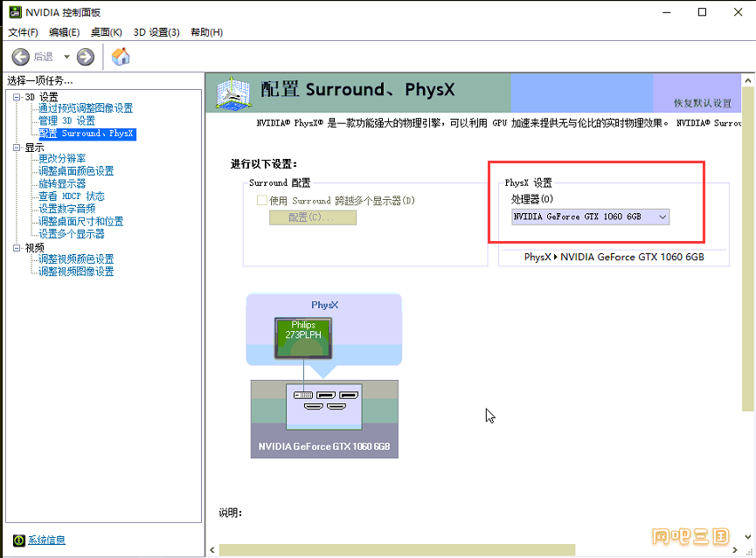Click the PhysX ▸ NVIDIA GeForce GTX 1060 6GB text
The image size is (756, 558).
click(x=614, y=257)
